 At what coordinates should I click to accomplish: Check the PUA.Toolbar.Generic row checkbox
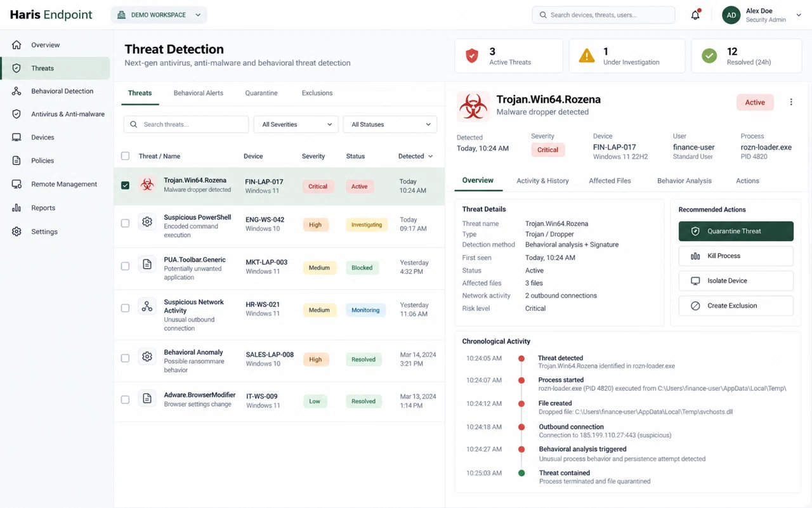tap(125, 266)
